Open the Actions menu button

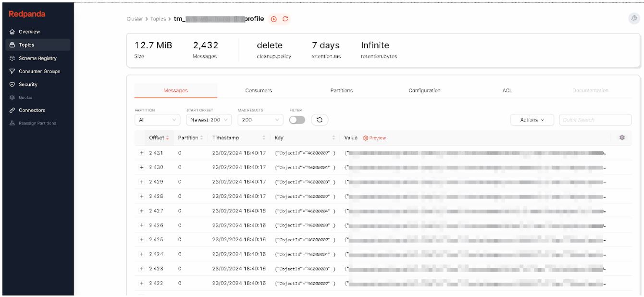pyautogui.click(x=532, y=120)
